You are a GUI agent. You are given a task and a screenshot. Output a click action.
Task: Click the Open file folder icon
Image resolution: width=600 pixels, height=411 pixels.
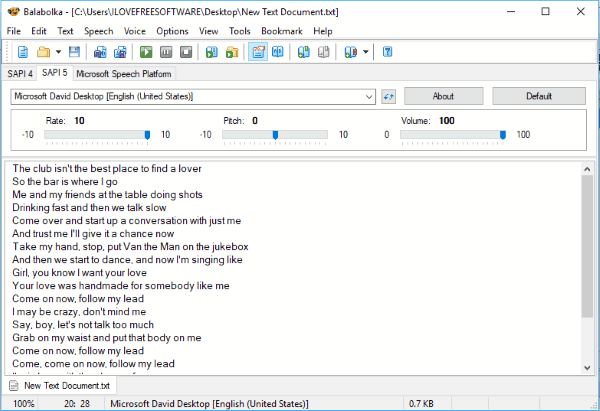pyautogui.click(x=43, y=52)
